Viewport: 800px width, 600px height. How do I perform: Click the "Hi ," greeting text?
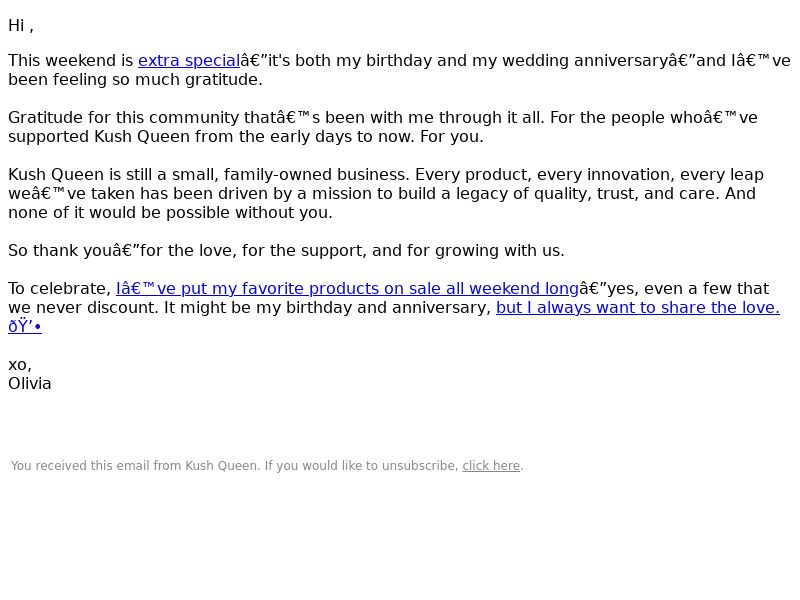pos(21,26)
